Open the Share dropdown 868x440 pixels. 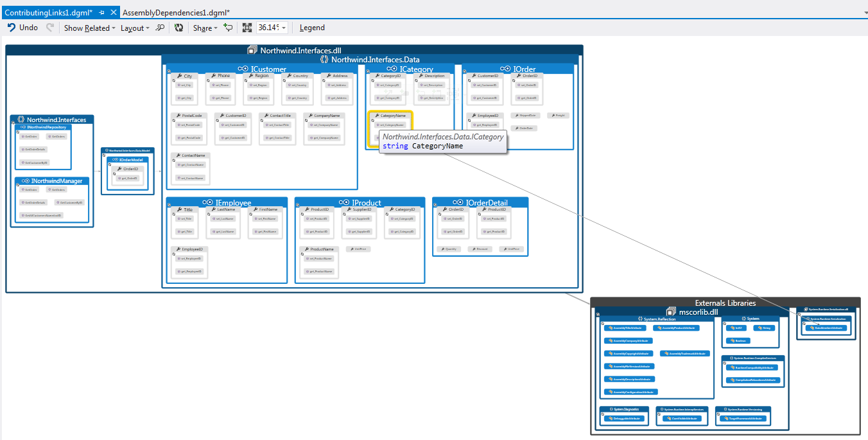coord(204,28)
